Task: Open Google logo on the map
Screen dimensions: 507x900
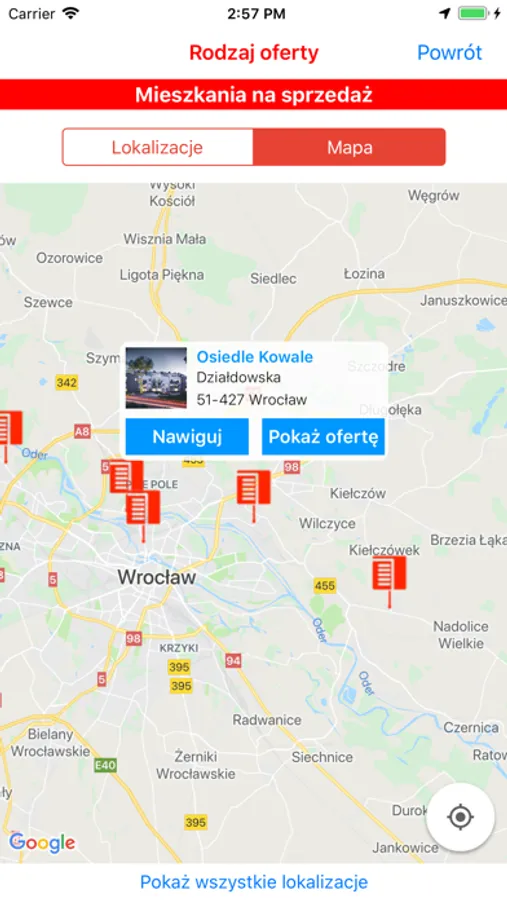Action: click(x=42, y=842)
